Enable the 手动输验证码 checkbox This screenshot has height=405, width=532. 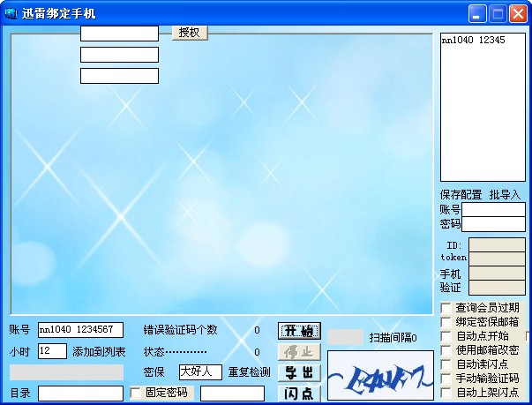[x=446, y=379]
